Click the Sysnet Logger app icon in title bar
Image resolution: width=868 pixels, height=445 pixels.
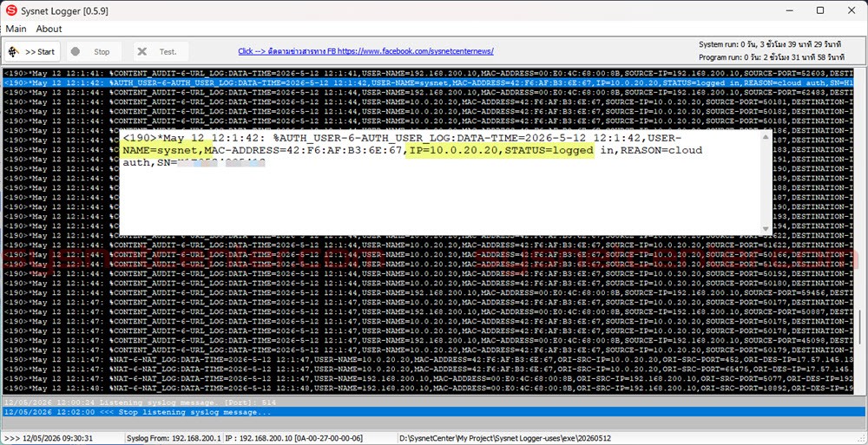coord(11,10)
